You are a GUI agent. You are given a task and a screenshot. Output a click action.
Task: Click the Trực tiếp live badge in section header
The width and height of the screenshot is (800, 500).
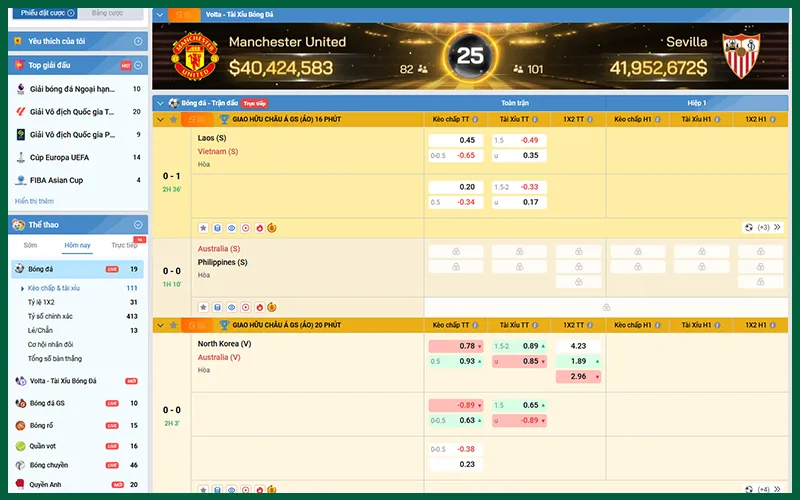(x=255, y=104)
